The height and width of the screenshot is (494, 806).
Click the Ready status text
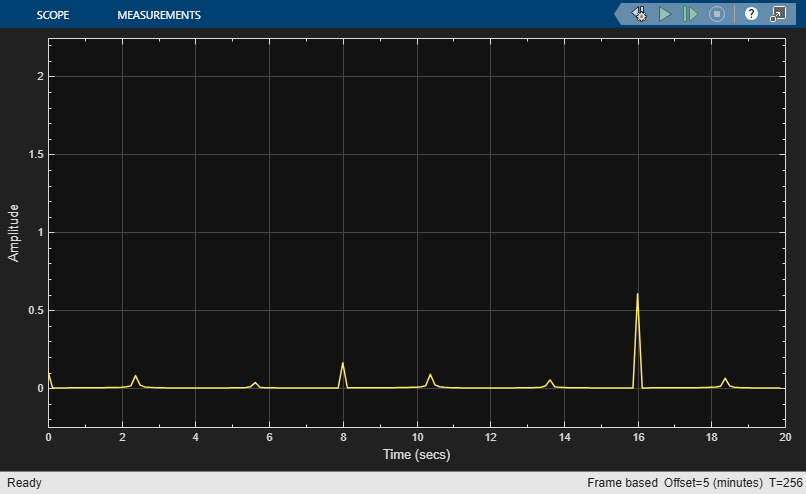pyautogui.click(x=25, y=483)
